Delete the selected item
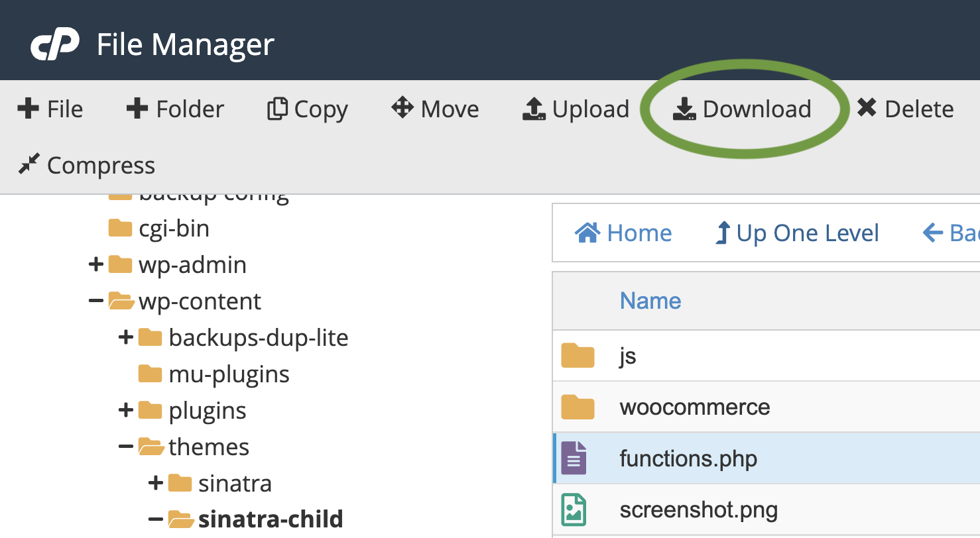The height and width of the screenshot is (538, 980). click(905, 109)
